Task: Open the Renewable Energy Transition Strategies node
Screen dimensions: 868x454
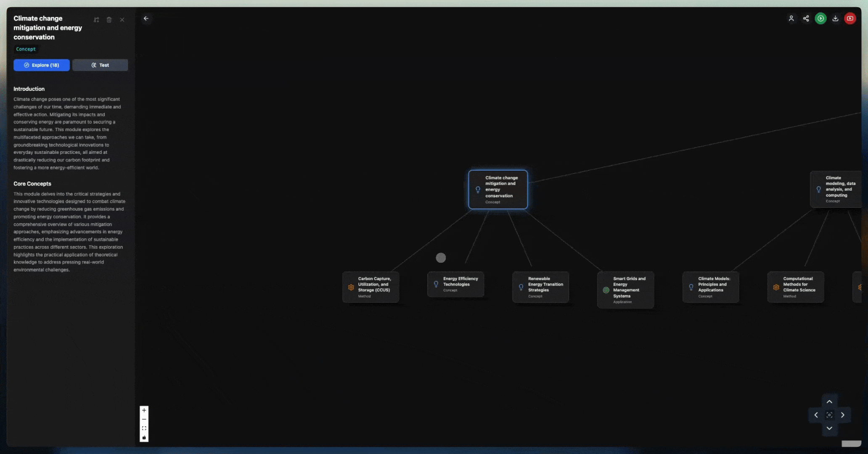Action: [x=540, y=287]
